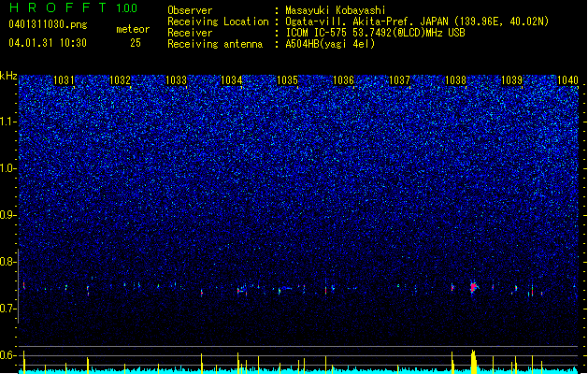This screenshot has width=588, height=374.
Task: Click the 1035 time marker
Action: pos(287,80)
